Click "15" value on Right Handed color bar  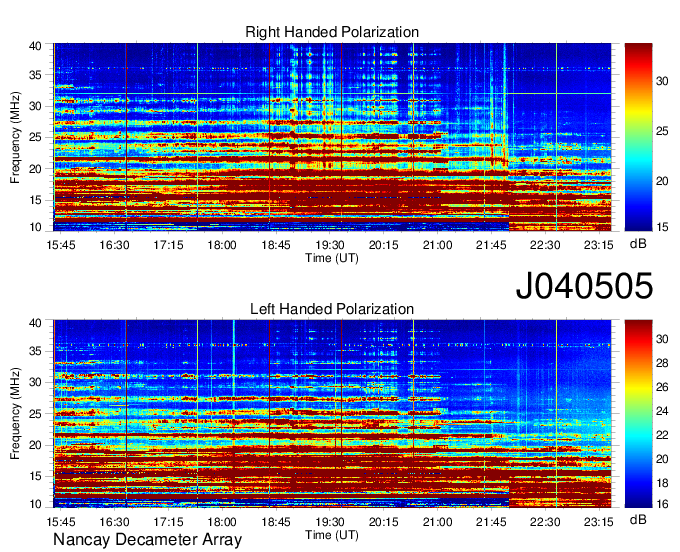point(662,227)
